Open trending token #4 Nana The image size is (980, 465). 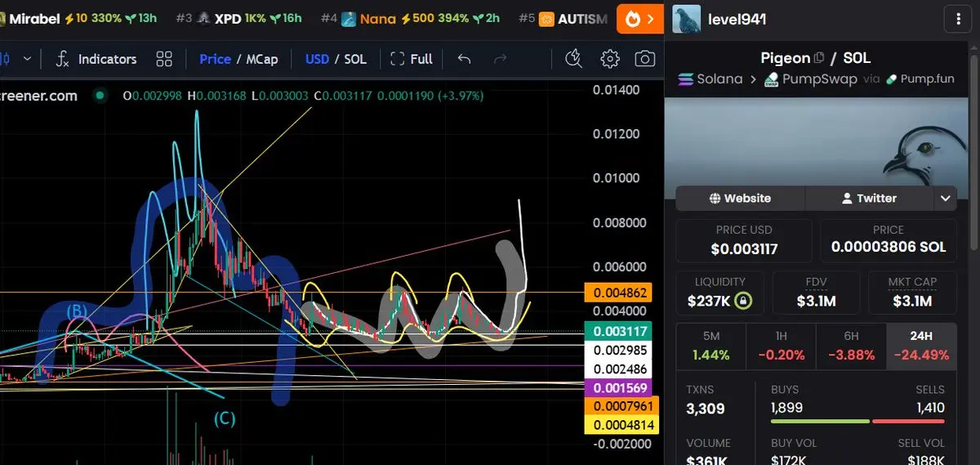[410, 18]
